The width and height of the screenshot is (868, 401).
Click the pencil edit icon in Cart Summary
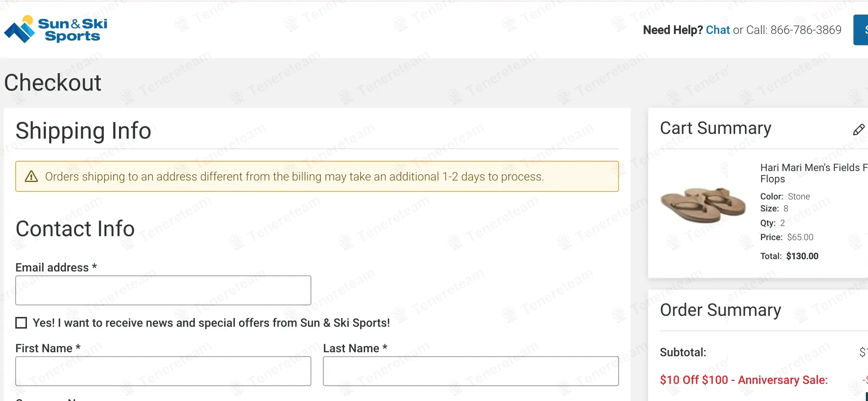click(x=859, y=130)
